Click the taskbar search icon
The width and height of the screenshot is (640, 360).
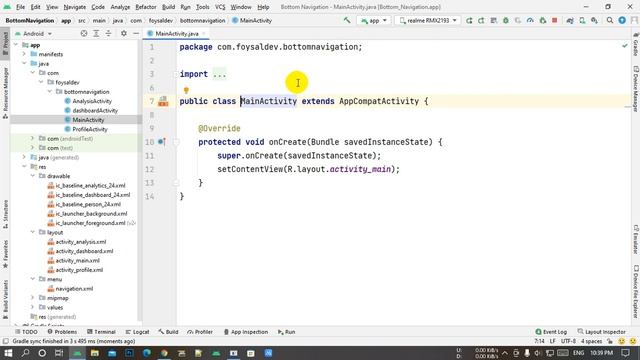pos(25,353)
